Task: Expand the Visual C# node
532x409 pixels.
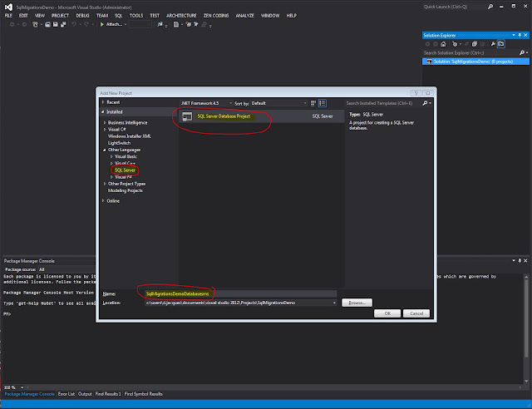Action: tap(105, 130)
